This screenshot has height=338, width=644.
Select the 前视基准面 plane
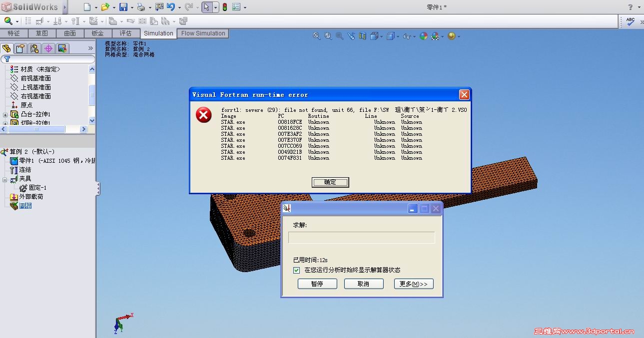tap(30, 78)
